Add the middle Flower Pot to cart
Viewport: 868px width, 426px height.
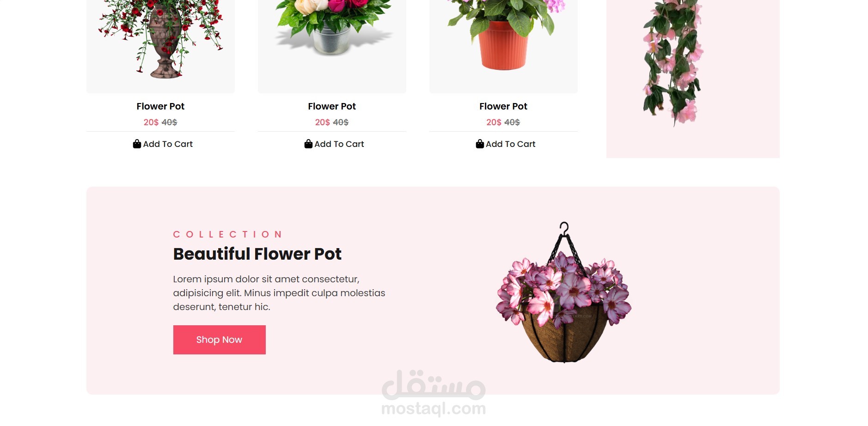334,144
